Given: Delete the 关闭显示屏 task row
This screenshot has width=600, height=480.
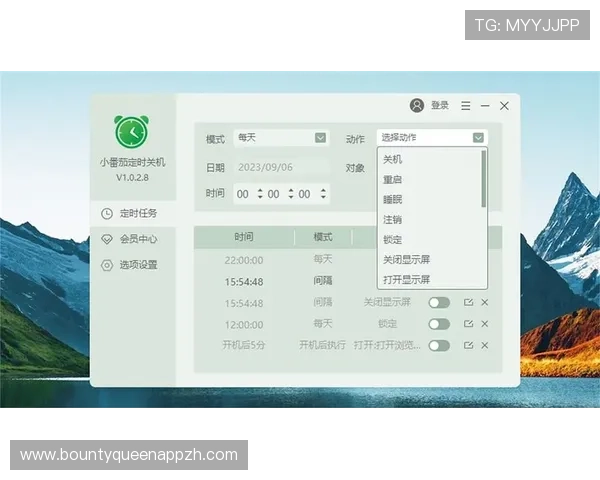Looking at the screenshot, I should coord(484,302).
